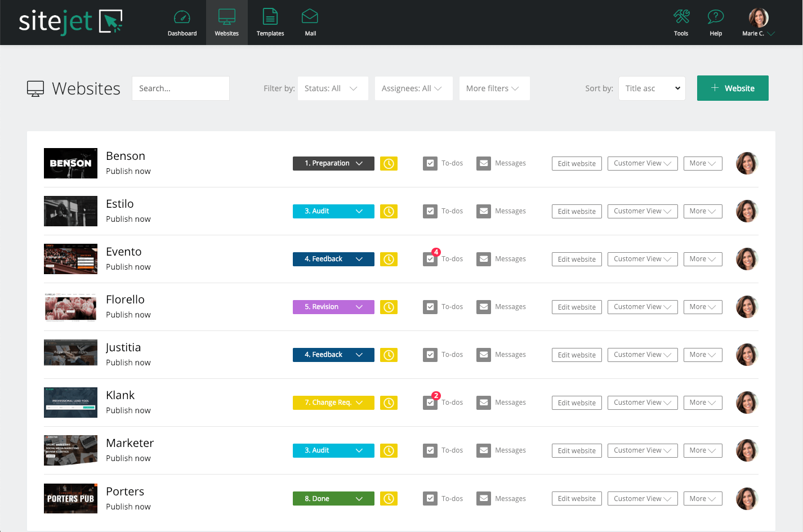Click the To-dos checkbox for Florello

pos(430,307)
